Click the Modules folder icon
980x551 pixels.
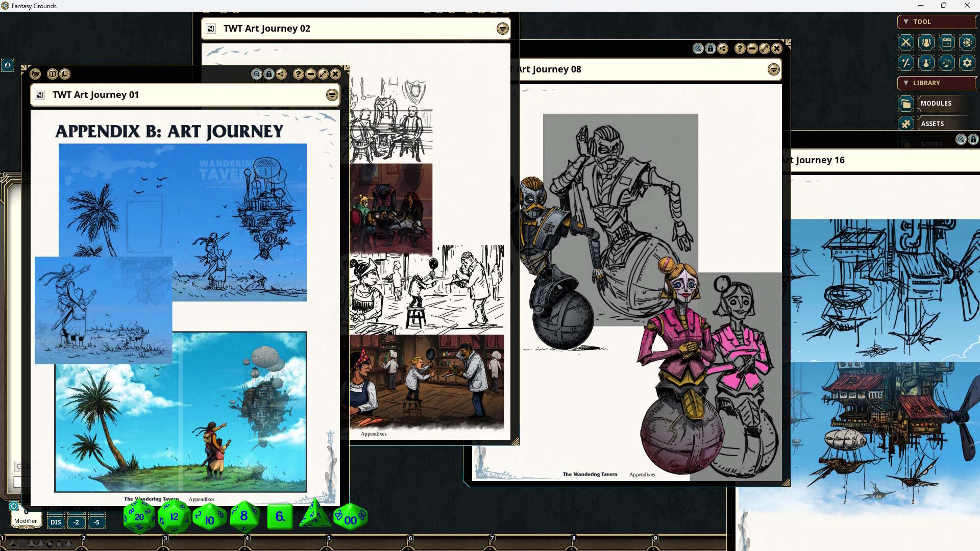[906, 104]
